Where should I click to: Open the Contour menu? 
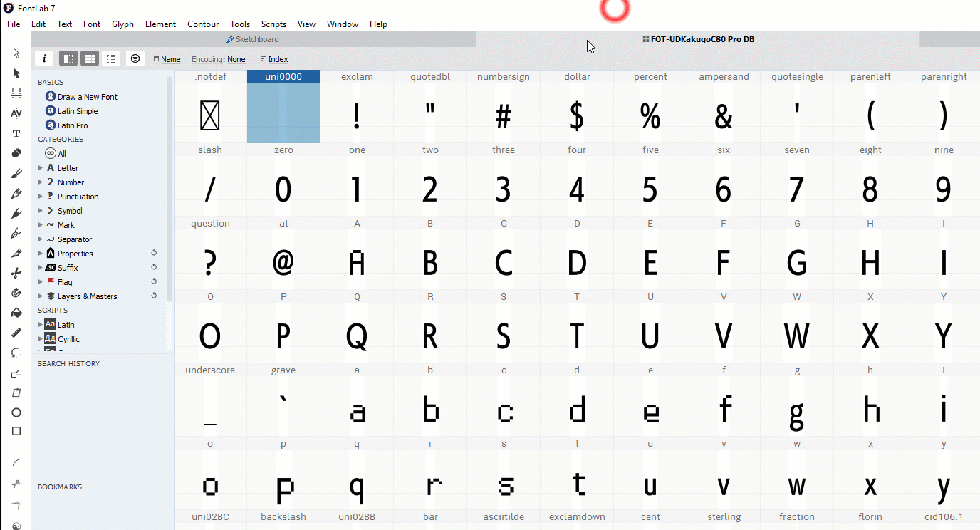[203, 24]
